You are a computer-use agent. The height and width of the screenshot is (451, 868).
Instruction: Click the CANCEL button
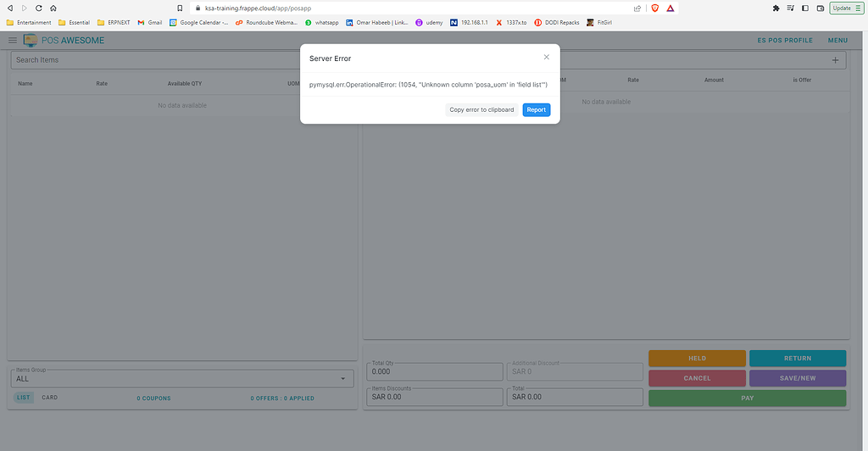[697, 378]
